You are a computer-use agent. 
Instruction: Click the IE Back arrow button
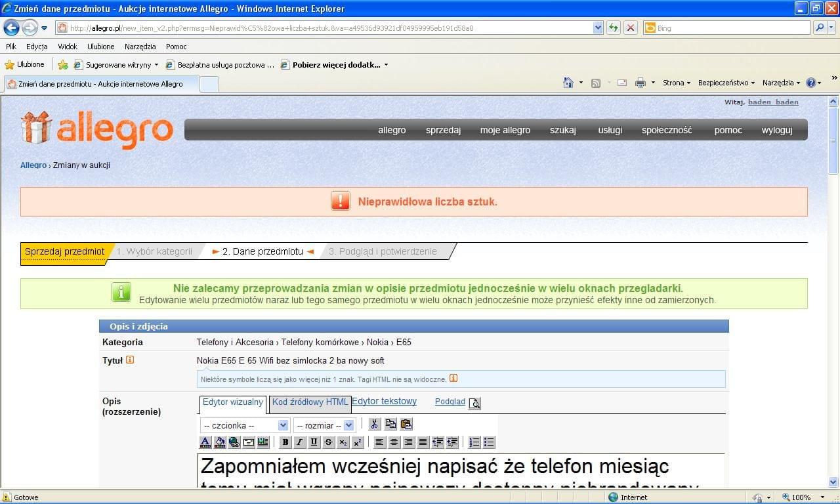click(11, 28)
